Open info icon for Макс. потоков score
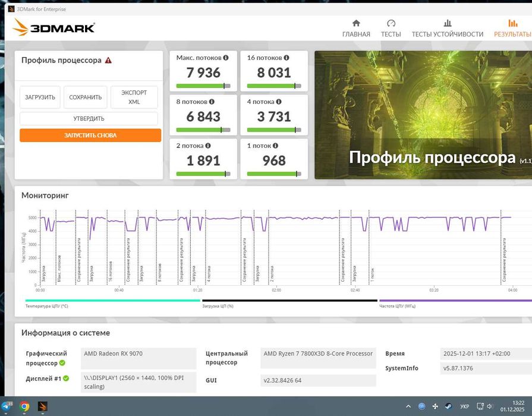This screenshot has width=532, height=416. click(226, 58)
